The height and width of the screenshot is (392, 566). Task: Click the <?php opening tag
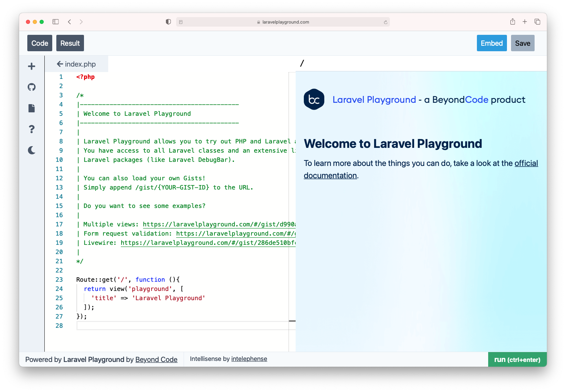(85, 77)
